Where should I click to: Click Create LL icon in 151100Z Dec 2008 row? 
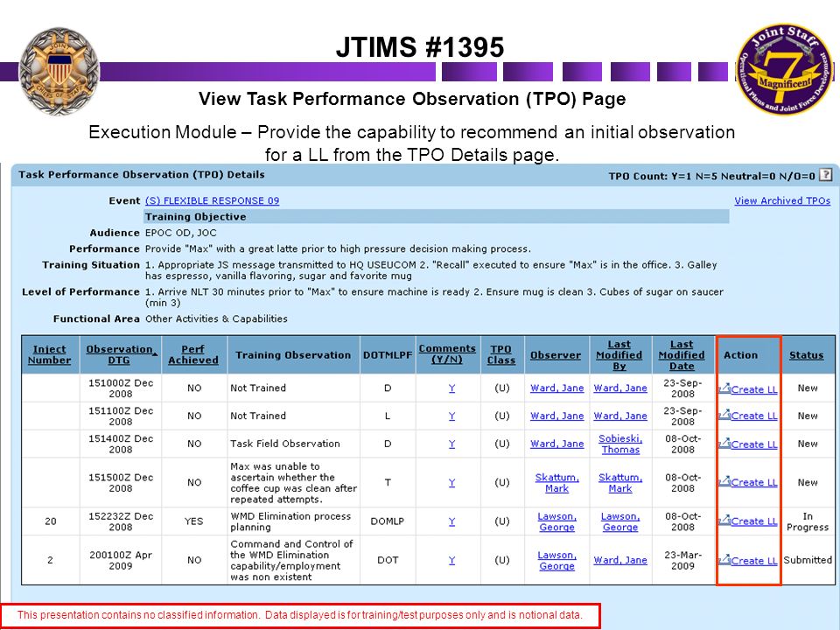pos(724,415)
